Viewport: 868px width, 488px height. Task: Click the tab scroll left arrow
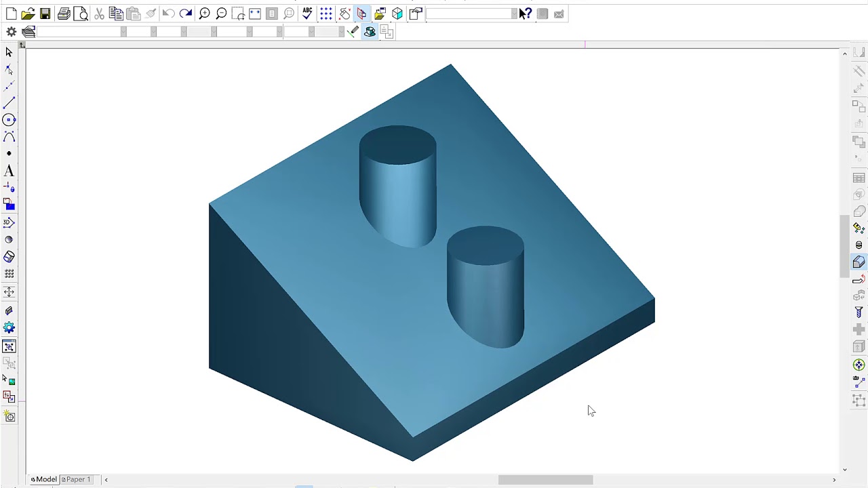106,480
